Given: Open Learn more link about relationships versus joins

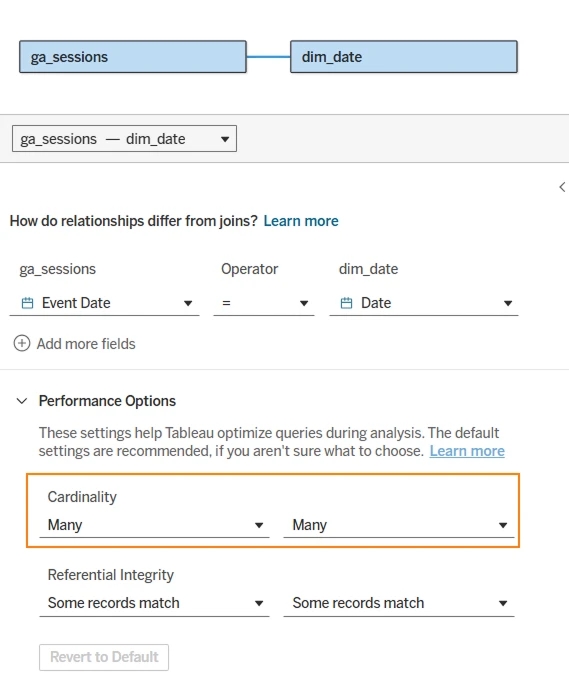Looking at the screenshot, I should click(x=301, y=221).
